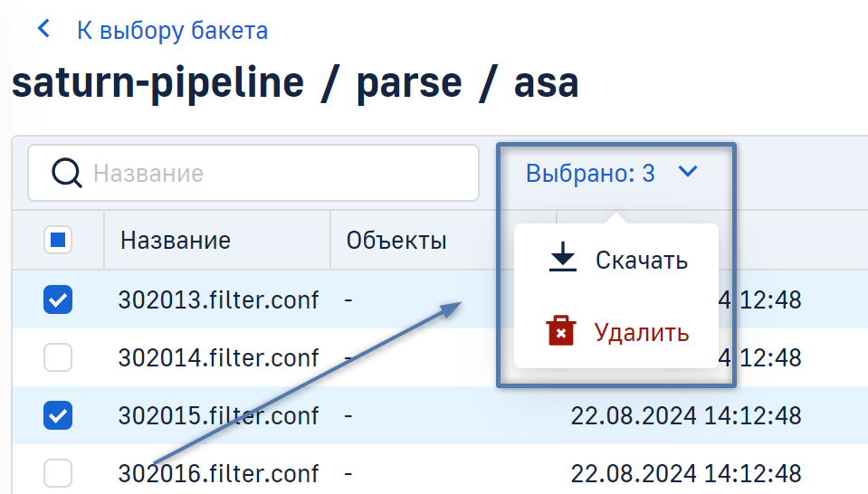Viewport: 868px width, 494px height.
Task: Click the "Объекты" column header
Action: click(396, 241)
